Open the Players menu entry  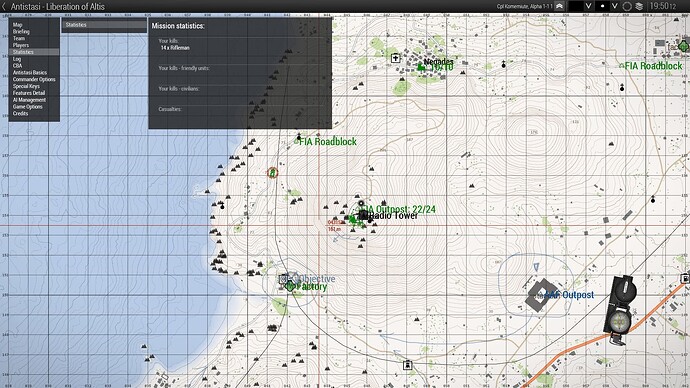(x=21, y=45)
